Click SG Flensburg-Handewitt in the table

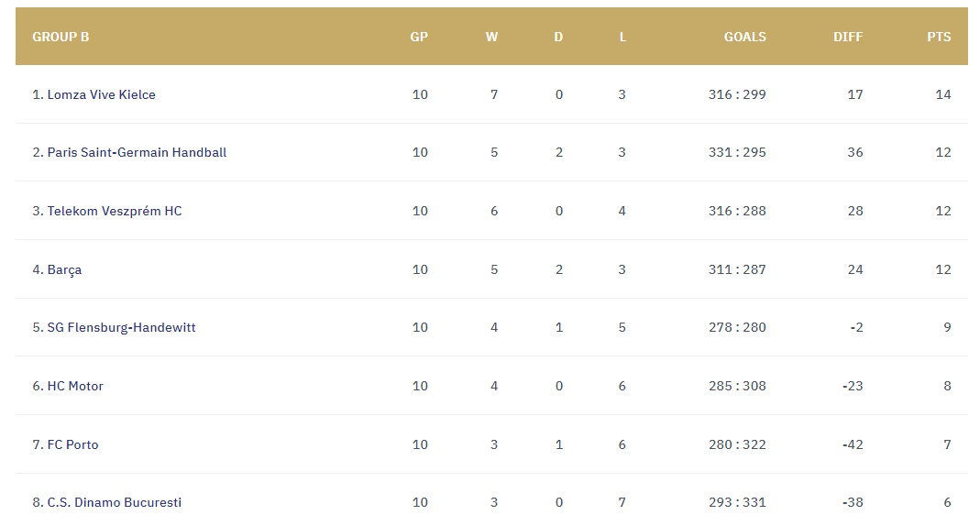121,327
